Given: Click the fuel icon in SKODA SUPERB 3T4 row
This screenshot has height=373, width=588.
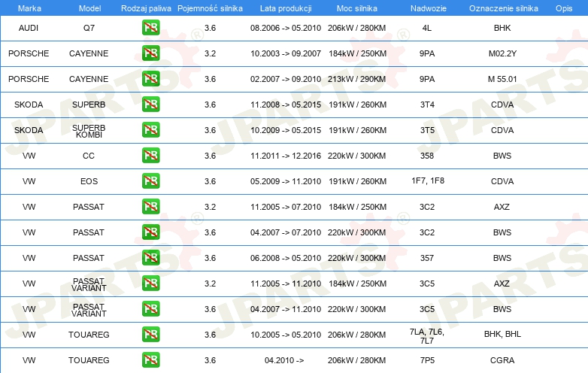Looking at the screenshot, I should [x=150, y=105].
